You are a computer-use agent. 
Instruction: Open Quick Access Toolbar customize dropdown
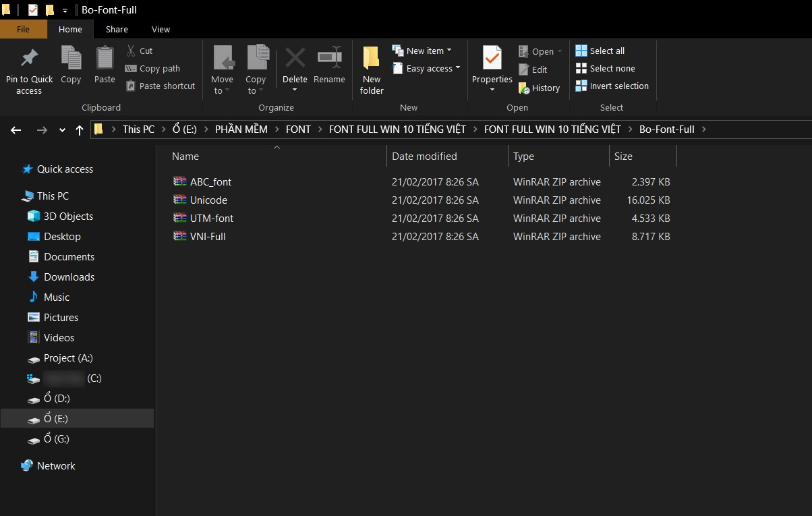click(65, 11)
